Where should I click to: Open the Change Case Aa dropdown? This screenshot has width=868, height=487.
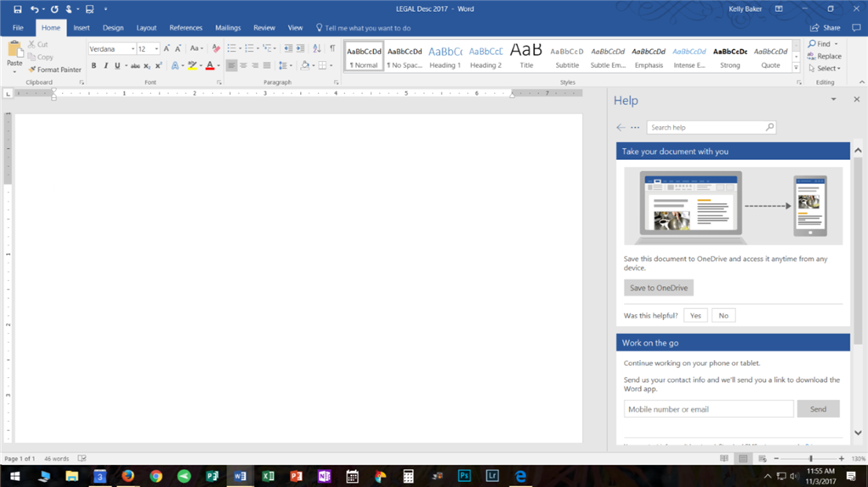pos(197,49)
